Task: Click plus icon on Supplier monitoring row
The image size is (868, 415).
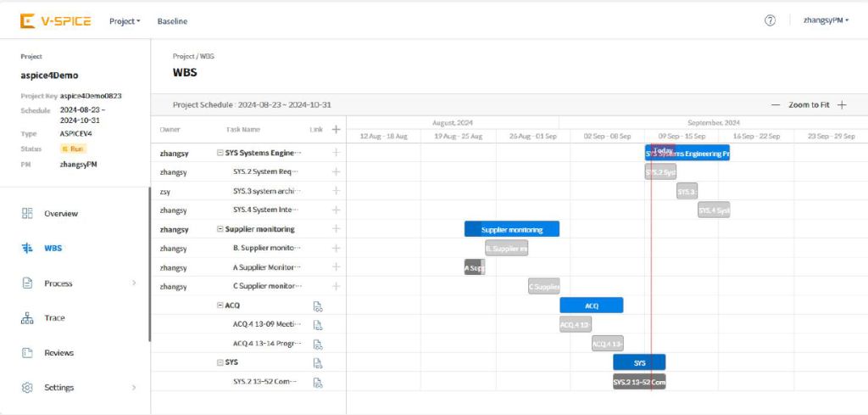Action: 337,229
